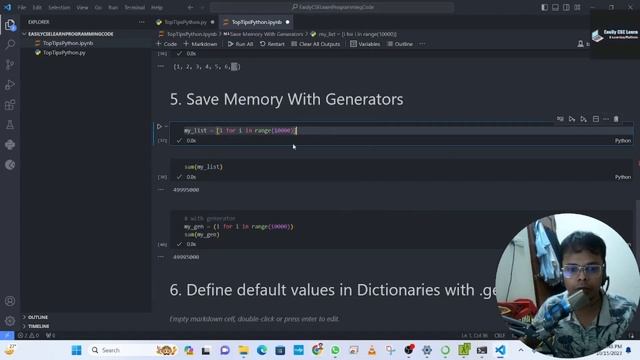This screenshot has width=640, height=360.
Task: Change sum(my_list) cell language Python label
Action: click(x=623, y=177)
